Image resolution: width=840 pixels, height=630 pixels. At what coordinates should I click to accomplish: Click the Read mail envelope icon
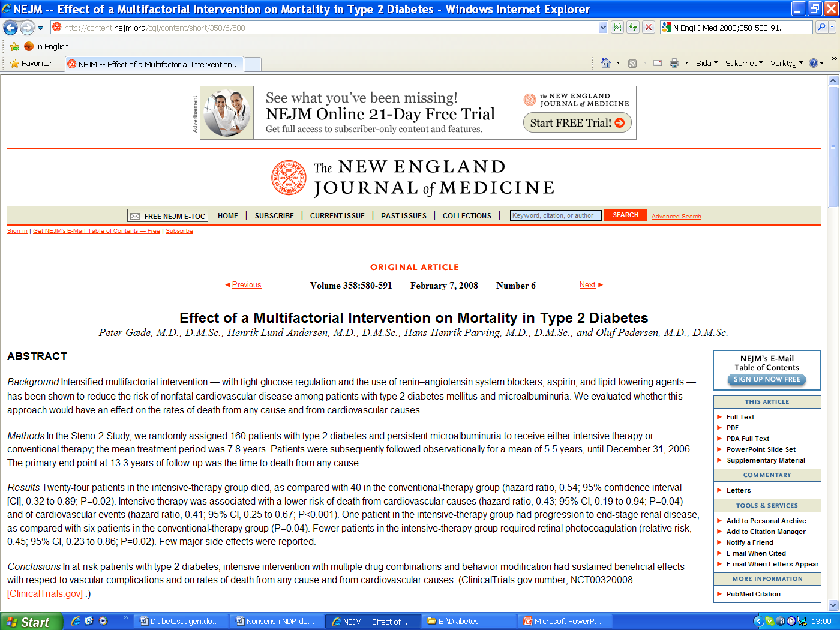[658, 63]
